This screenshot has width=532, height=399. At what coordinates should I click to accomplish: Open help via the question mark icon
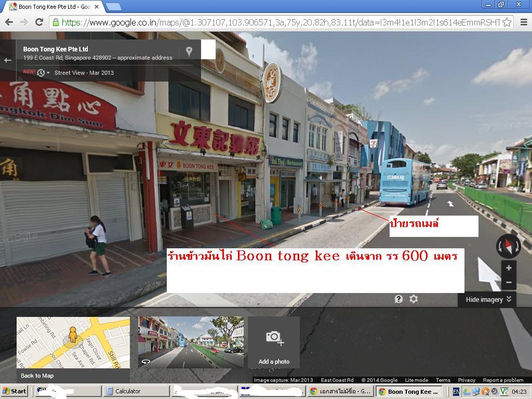398,299
